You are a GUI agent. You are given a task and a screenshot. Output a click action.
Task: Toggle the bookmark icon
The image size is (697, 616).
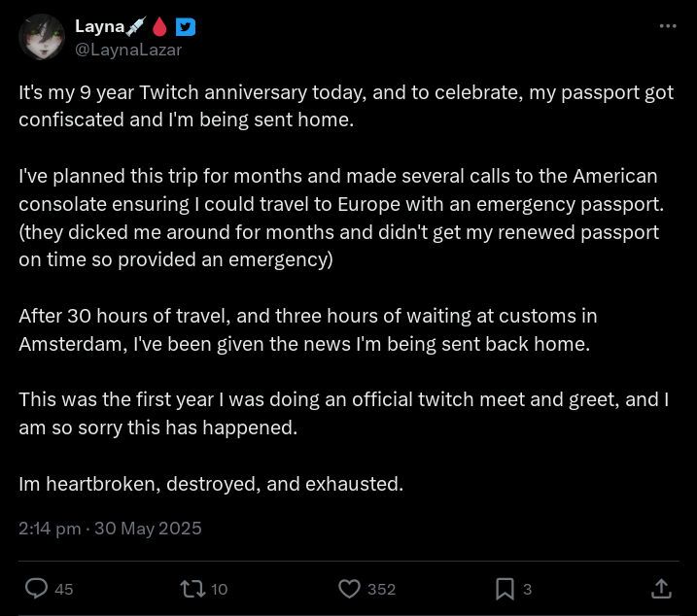[505, 588]
